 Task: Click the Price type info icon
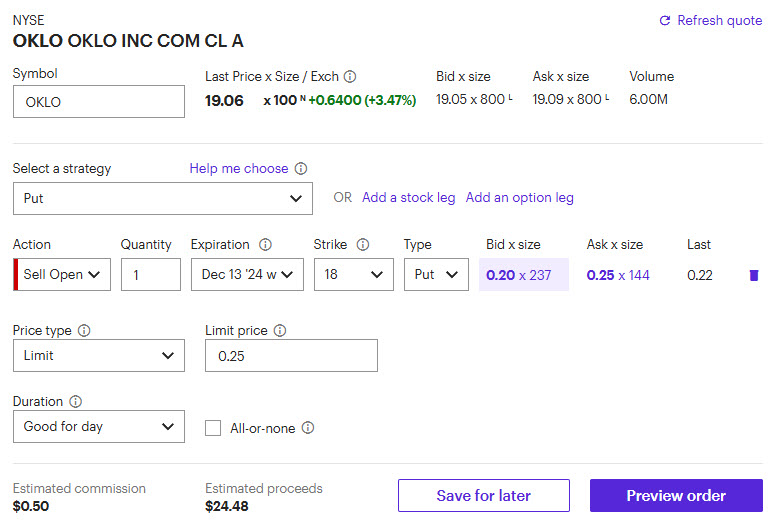pos(84,330)
